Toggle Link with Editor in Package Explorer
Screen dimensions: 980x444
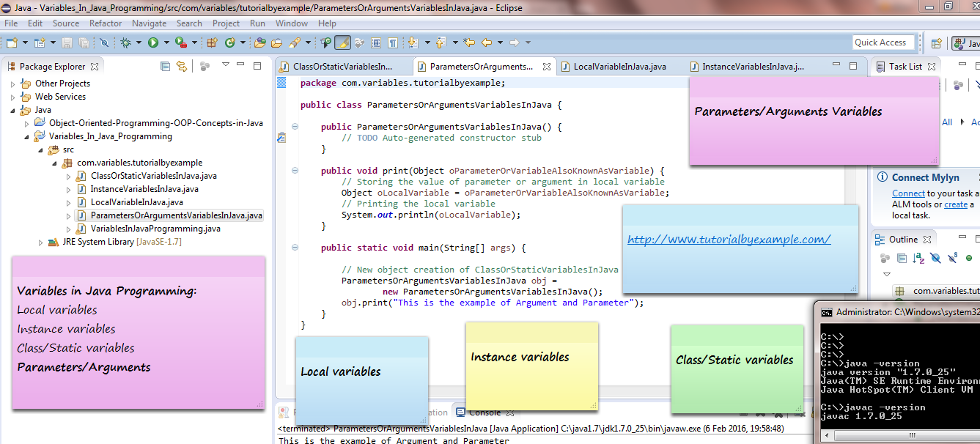tap(182, 66)
